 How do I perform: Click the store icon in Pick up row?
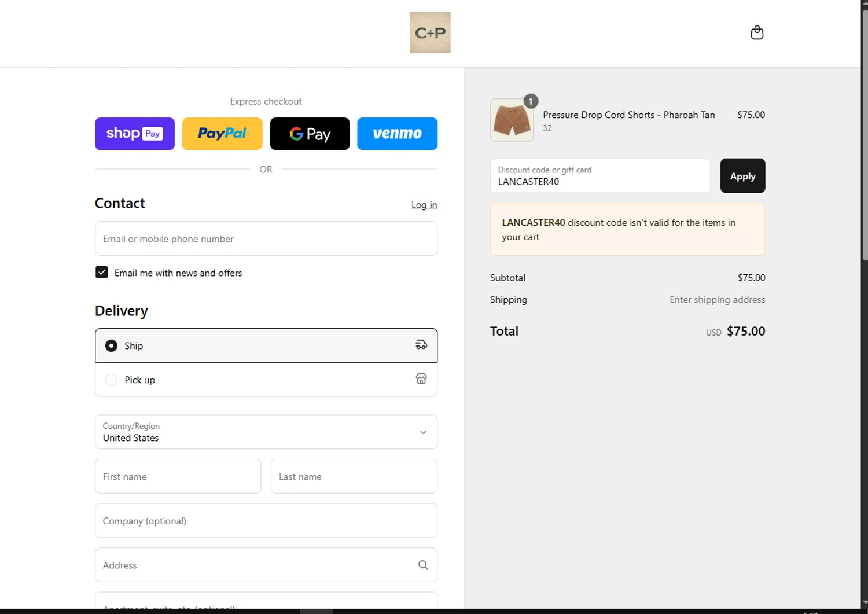(x=421, y=378)
